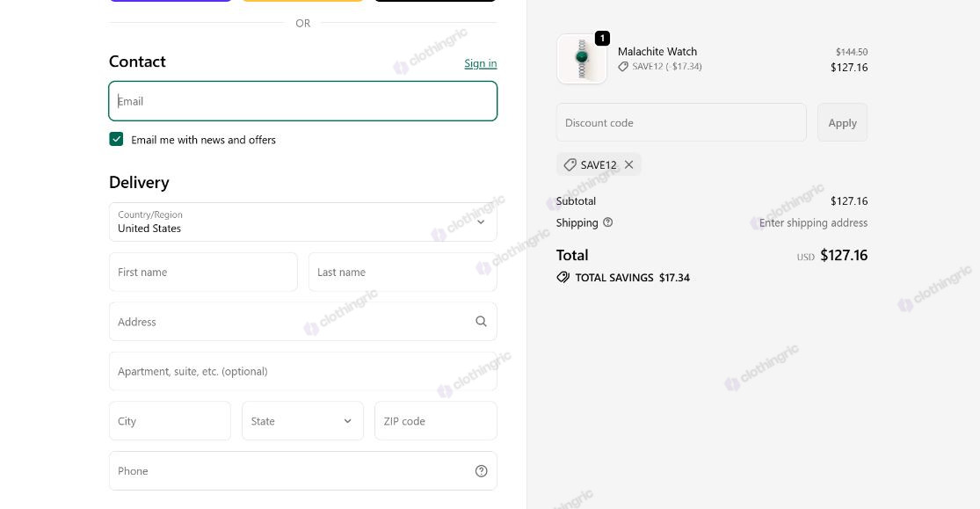Click the Subtotal label
Image resolution: width=980 pixels, height=509 pixels.
click(577, 200)
